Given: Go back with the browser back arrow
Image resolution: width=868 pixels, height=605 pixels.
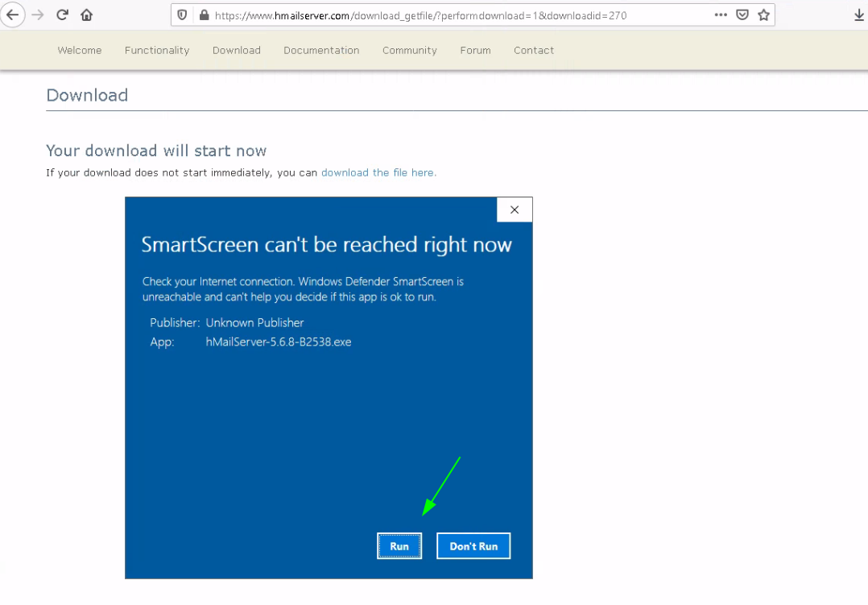Looking at the screenshot, I should tap(12, 15).
